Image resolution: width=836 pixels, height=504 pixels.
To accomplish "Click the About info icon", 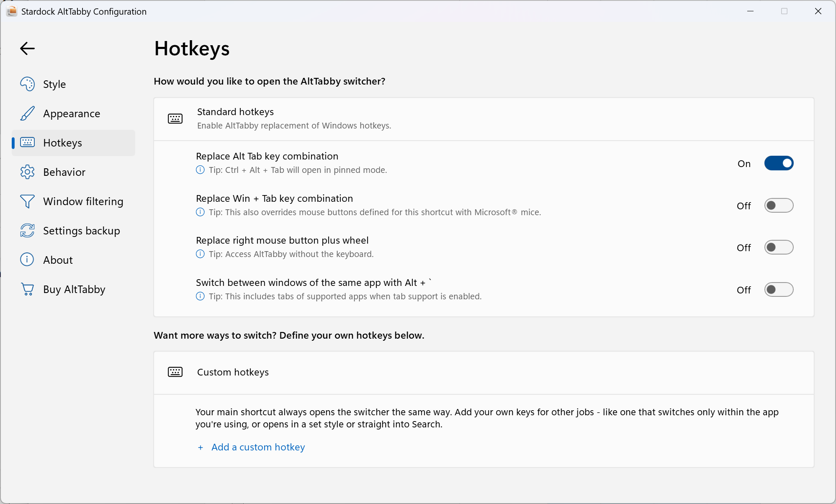I will pos(28,260).
